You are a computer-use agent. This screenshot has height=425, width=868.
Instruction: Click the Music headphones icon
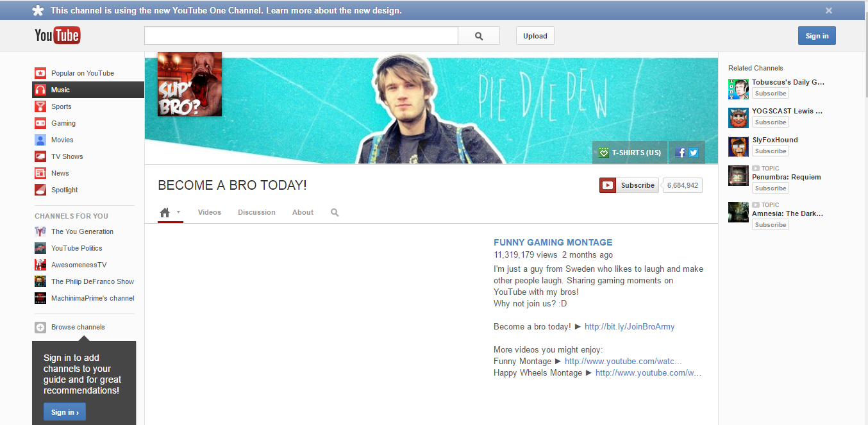(40, 90)
